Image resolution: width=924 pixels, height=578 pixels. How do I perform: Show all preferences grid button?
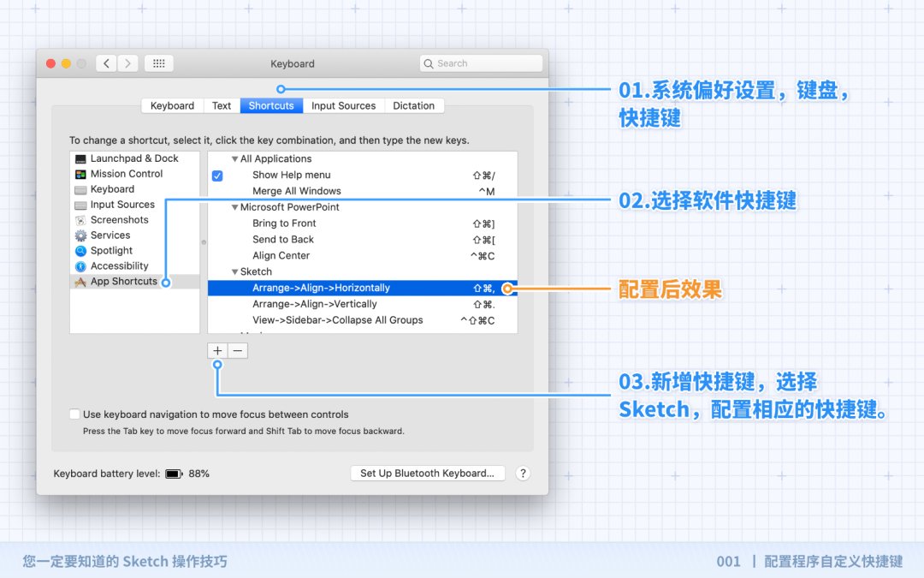click(x=158, y=63)
